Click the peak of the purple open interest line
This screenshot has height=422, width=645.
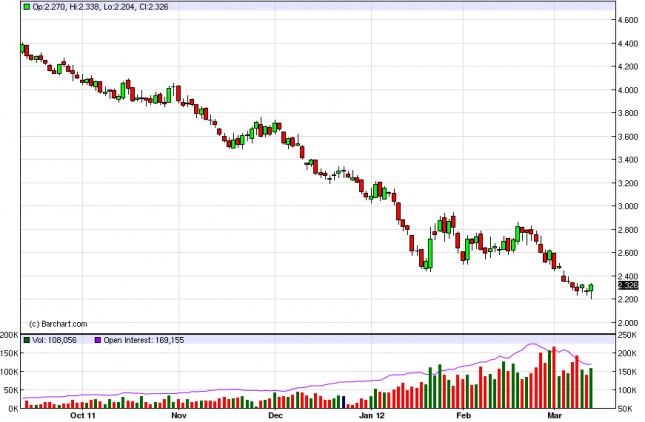coord(533,344)
